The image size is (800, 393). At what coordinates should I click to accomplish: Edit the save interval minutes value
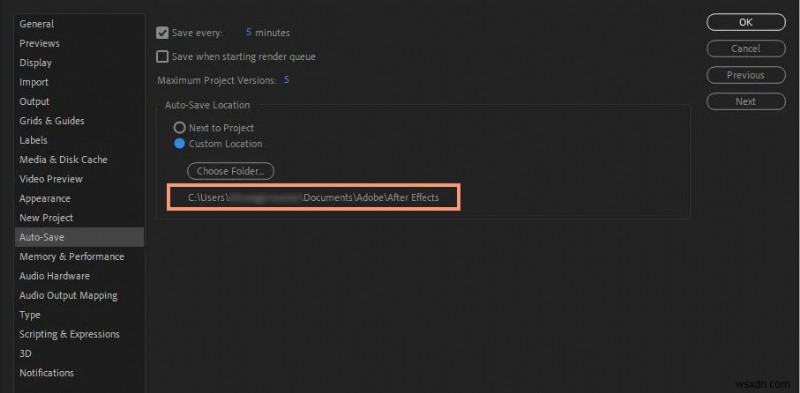coord(248,32)
